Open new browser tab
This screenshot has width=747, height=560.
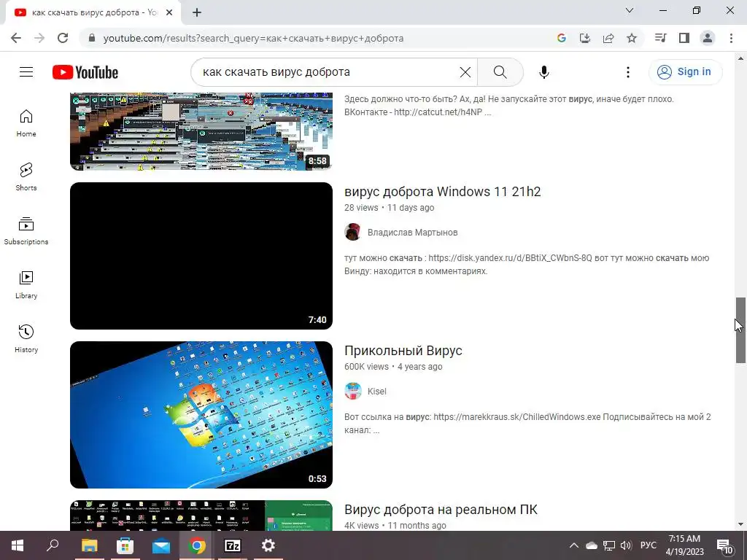pyautogui.click(x=197, y=12)
